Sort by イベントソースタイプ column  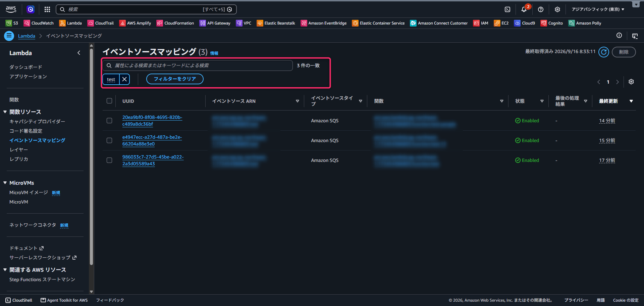coord(361,101)
